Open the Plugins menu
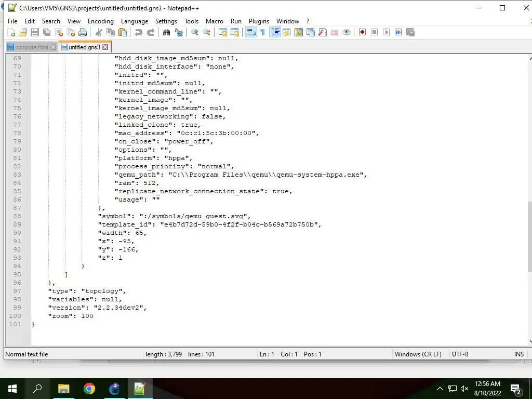 259,21
